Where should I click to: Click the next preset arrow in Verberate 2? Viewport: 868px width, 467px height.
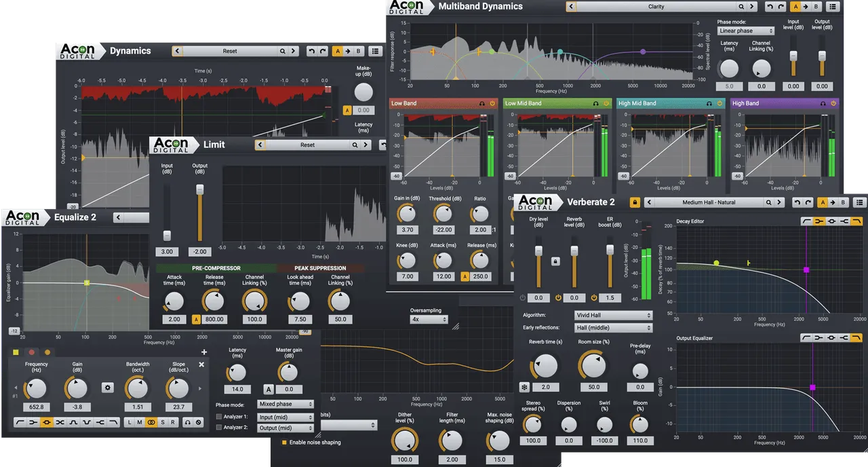click(x=778, y=202)
